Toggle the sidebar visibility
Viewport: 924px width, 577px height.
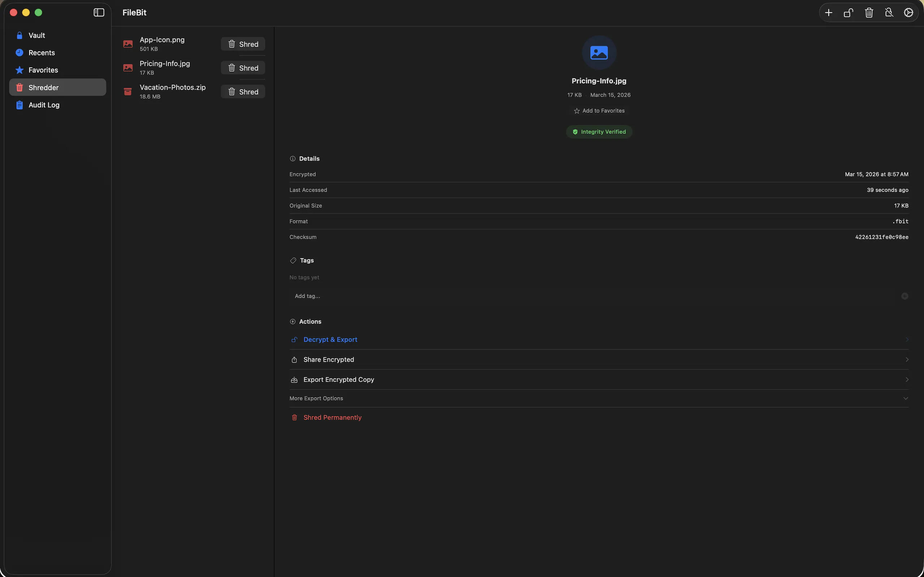point(99,12)
